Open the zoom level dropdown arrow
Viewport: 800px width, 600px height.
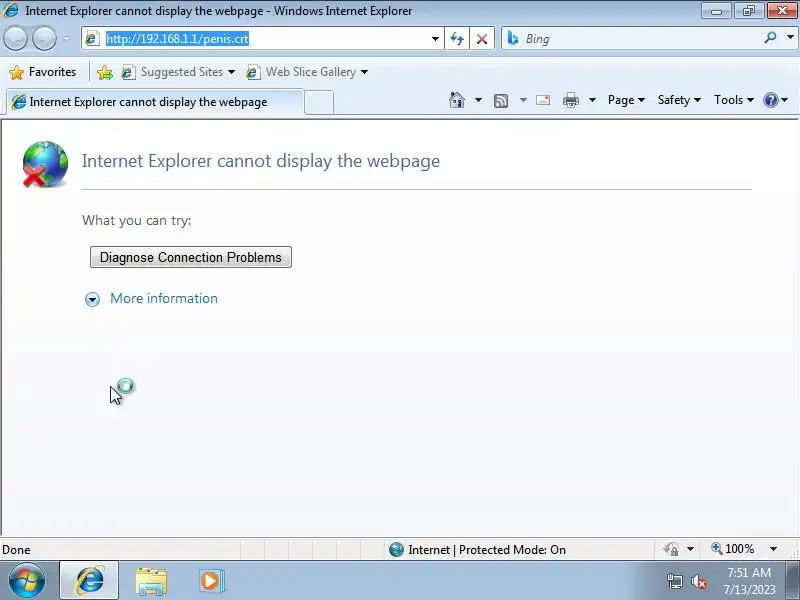[x=773, y=549]
